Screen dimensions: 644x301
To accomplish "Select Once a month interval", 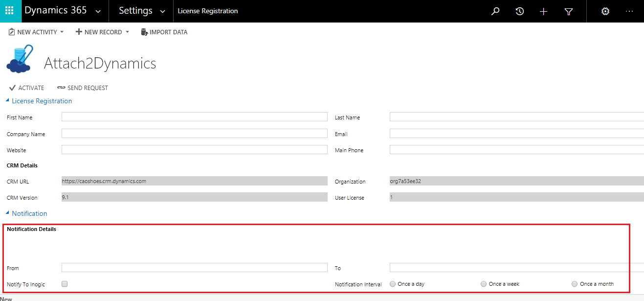I will point(575,284).
